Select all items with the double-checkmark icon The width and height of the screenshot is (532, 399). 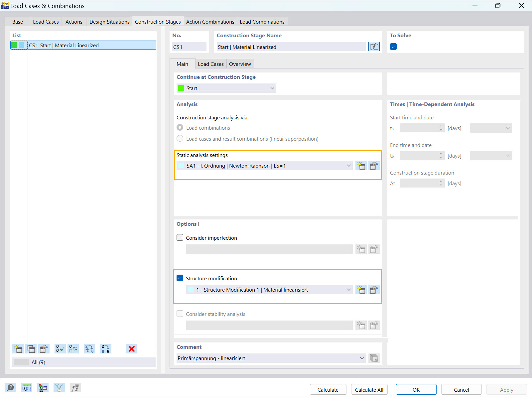(60, 349)
